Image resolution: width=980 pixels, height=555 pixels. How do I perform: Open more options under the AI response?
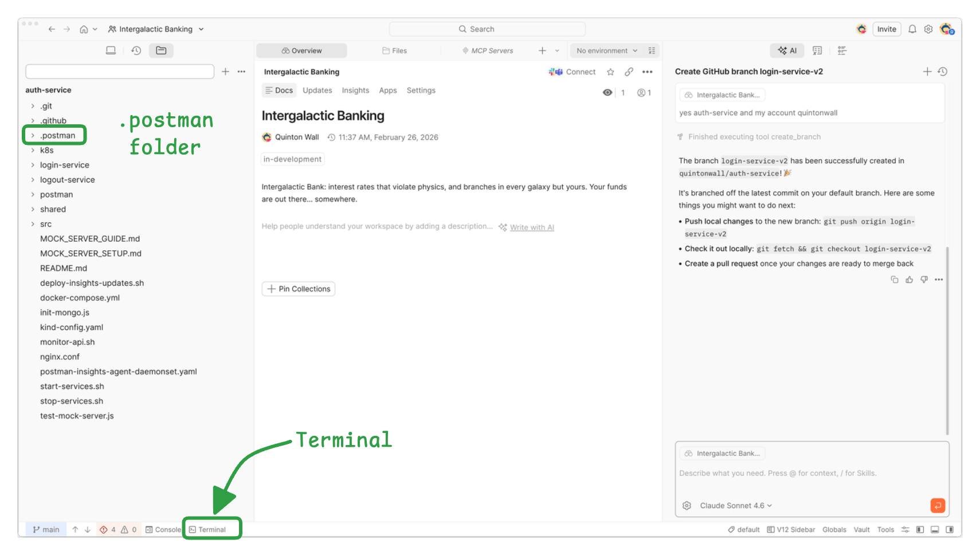coord(939,280)
